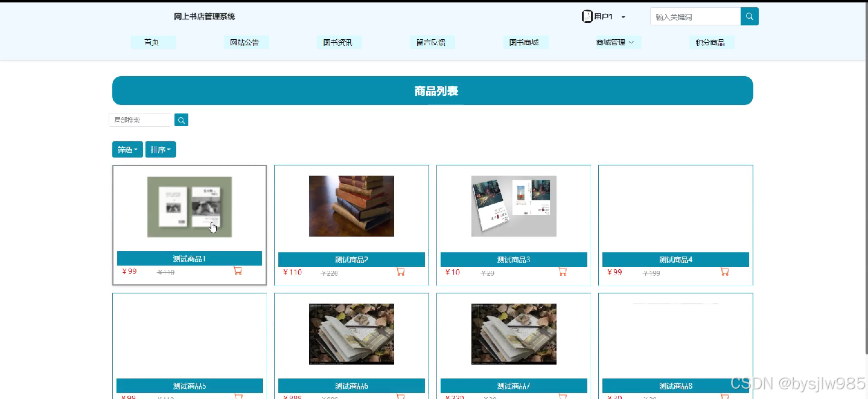Focus the 输入关键词 search field
Image resolution: width=868 pixels, height=399 pixels.
pyautogui.click(x=695, y=16)
